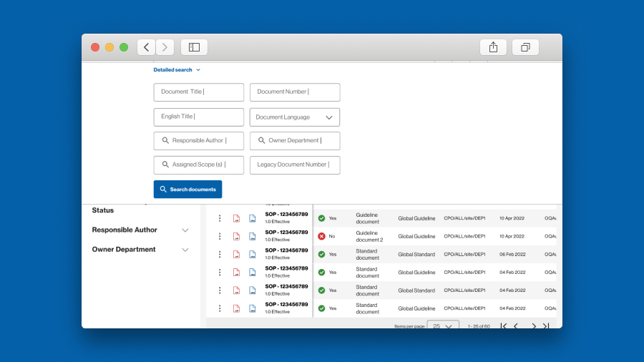
Task: Go back with the browser back arrow
Action: (x=146, y=47)
